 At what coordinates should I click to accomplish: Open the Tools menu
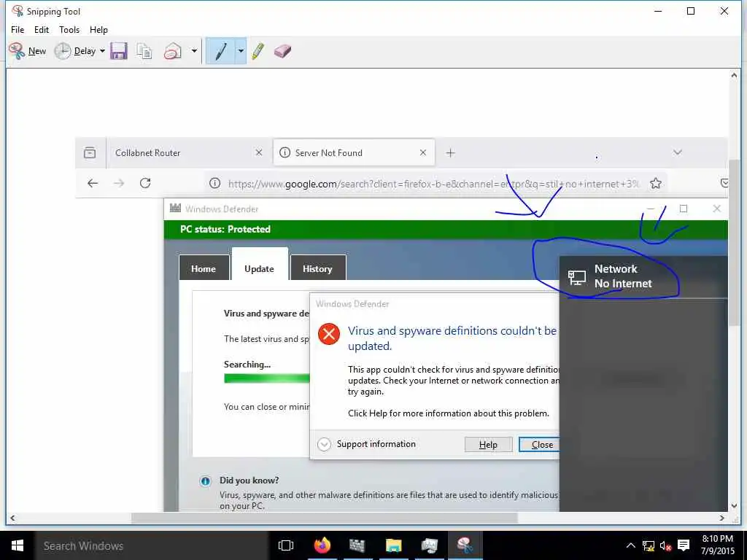[69, 29]
